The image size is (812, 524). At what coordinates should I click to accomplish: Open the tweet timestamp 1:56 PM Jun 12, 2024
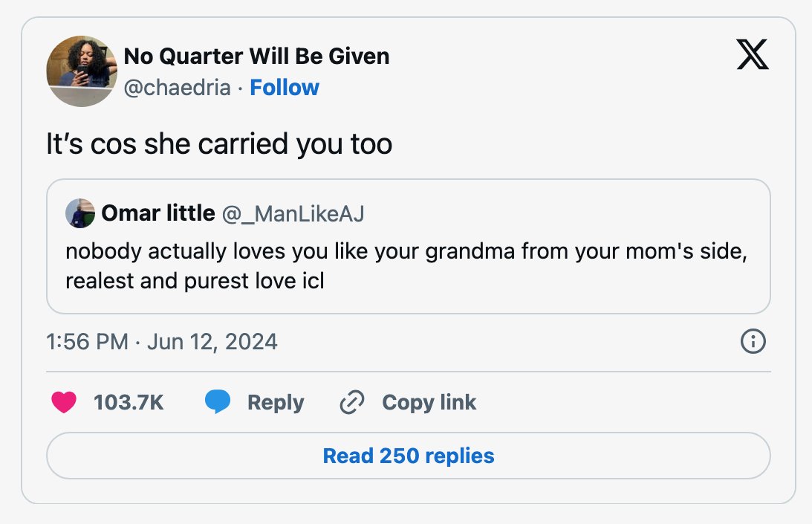(161, 342)
